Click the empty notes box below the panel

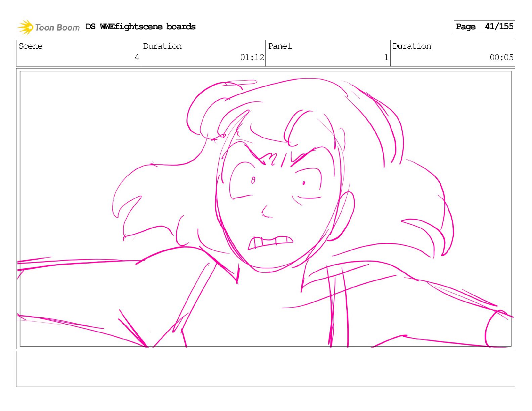tap(265, 369)
